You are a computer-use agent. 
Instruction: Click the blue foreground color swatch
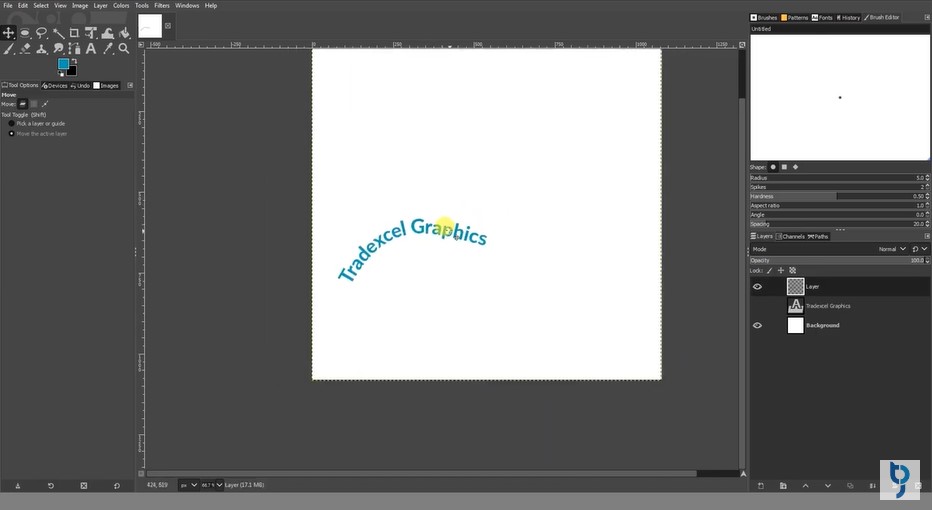pos(63,64)
